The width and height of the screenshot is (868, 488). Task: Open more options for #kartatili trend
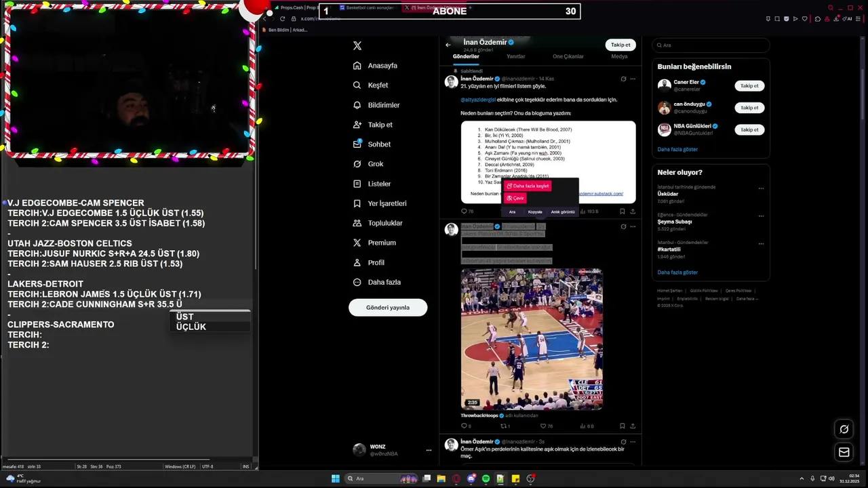[x=761, y=244]
